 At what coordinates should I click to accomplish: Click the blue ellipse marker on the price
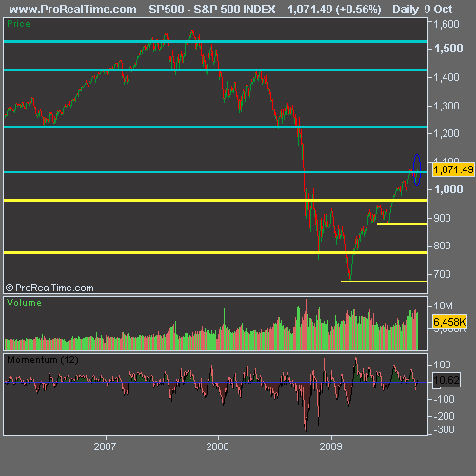[417, 169]
